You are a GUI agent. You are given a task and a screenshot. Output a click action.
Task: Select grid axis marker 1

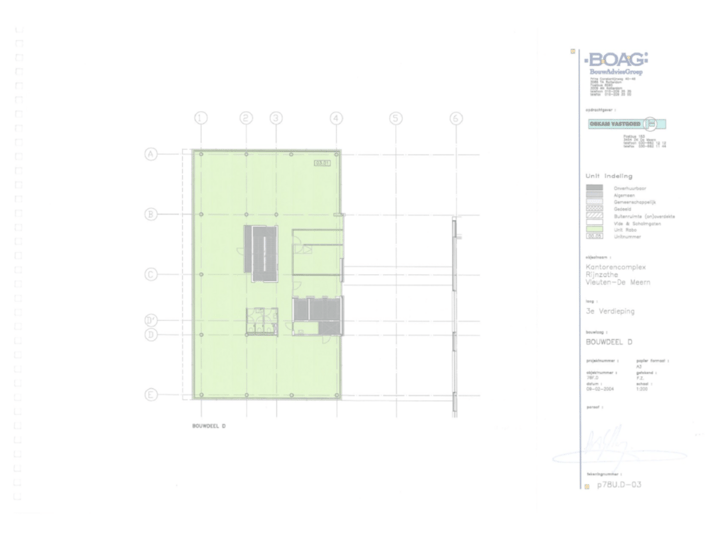[x=201, y=118]
